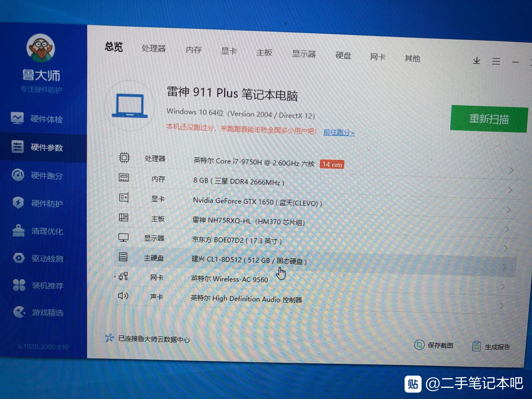Screen dimensions: 532x399
Task: Click the blue laptop computer icon
Action: pos(130,106)
